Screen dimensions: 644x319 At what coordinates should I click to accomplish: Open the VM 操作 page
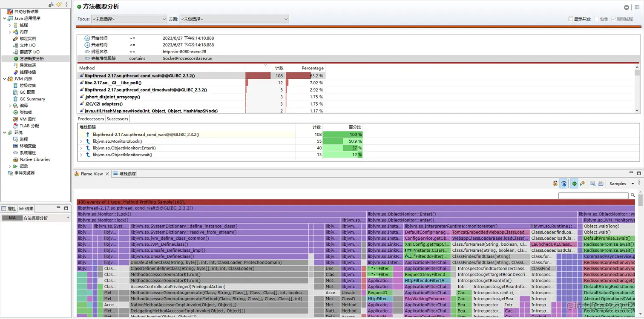pos(28,119)
